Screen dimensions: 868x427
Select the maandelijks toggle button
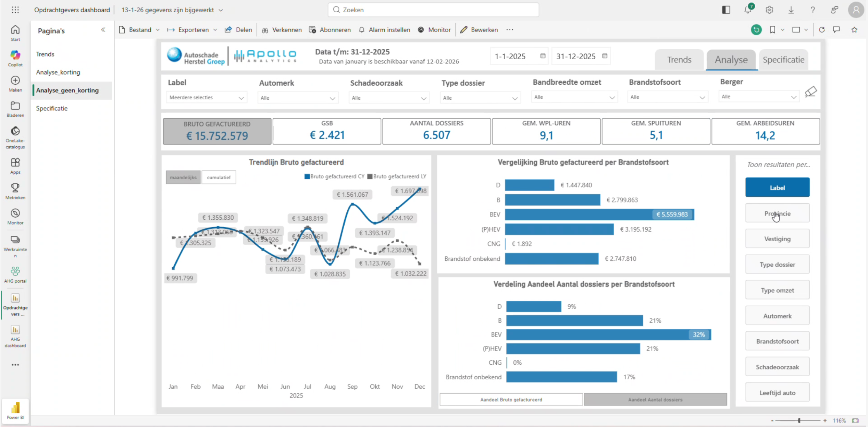click(x=183, y=178)
